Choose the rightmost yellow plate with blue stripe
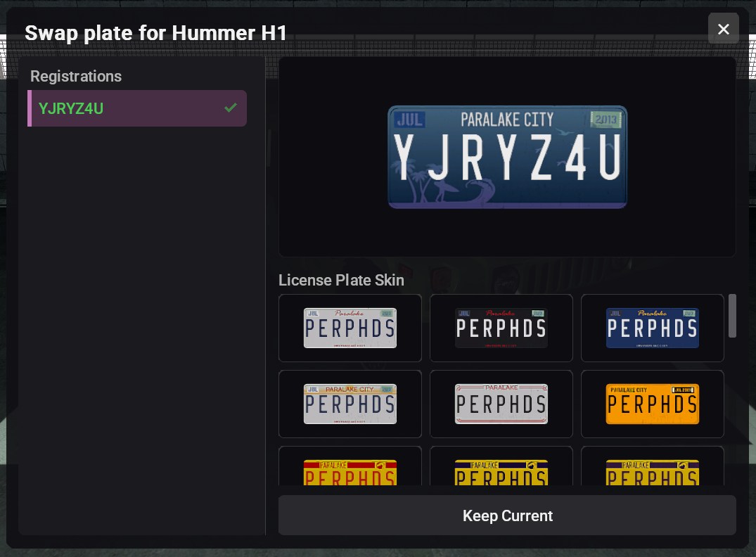 (653, 466)
